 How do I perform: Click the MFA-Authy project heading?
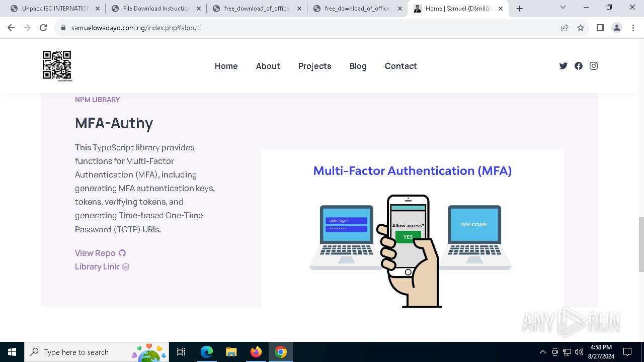pyautogui.click(x=114, y=123)
